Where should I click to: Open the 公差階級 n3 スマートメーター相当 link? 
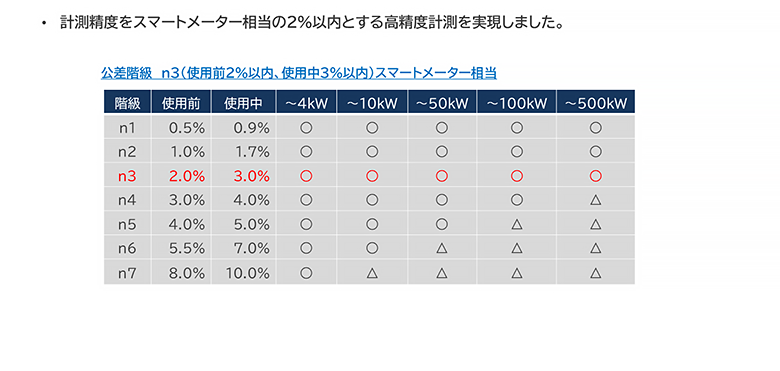click(298, 74)
